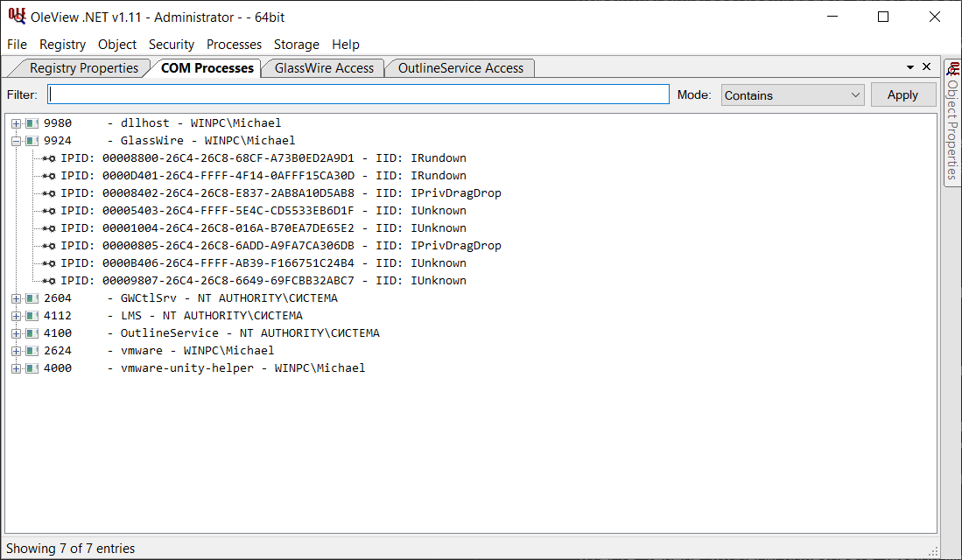Select the GlassWire - WINPC\Michael row
Screen dimensions: 962x560
[169, 141]
